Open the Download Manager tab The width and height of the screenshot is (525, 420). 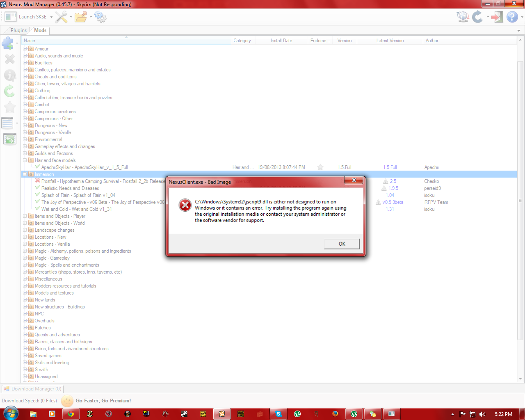click(x=33, y=389)
